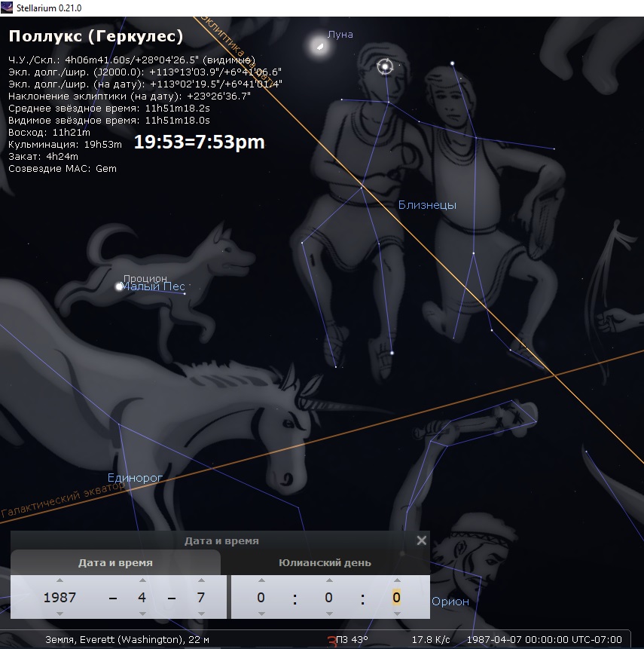Click the Кульминация: 19h53m line
Viewport: 644px width, 649px height.
pos(65,145)
